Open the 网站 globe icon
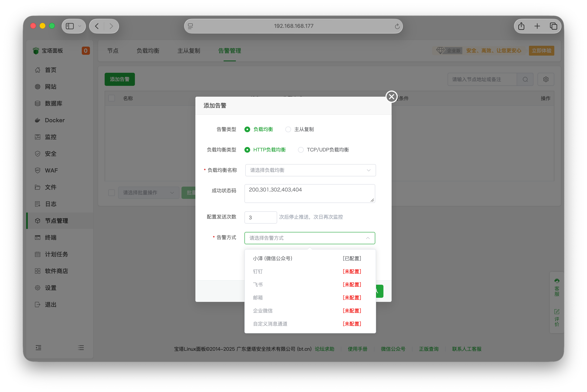The image size is (587, 392). pyautogui.click(x=37, y=87)
